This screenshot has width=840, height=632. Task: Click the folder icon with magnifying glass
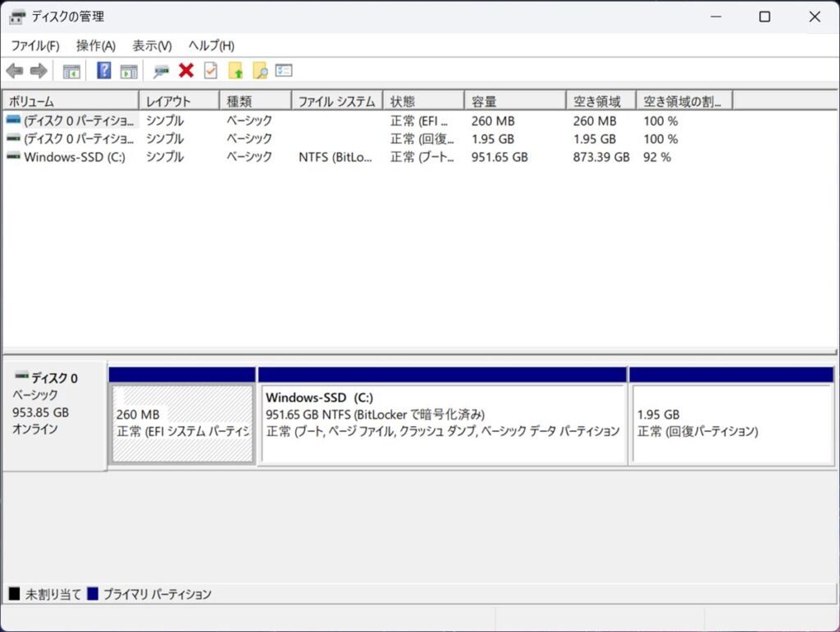(x=260, y=71)
